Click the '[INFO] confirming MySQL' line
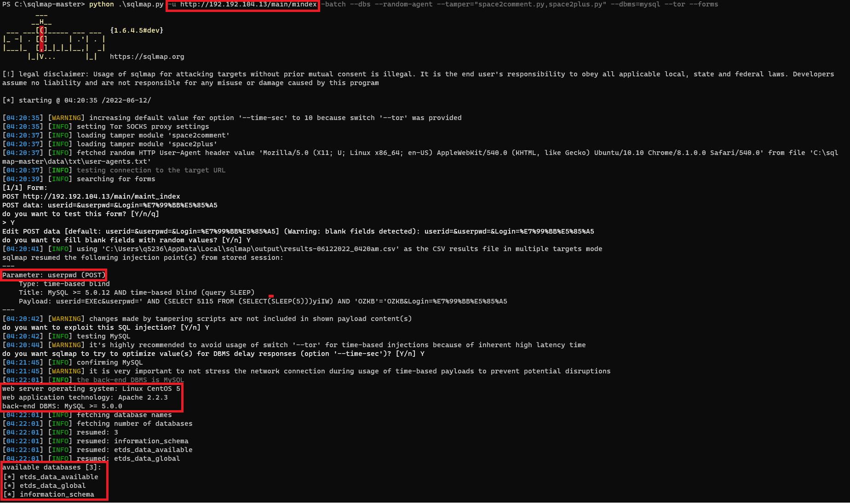Screen dimensions: 850x504 [x=73, y=362]
